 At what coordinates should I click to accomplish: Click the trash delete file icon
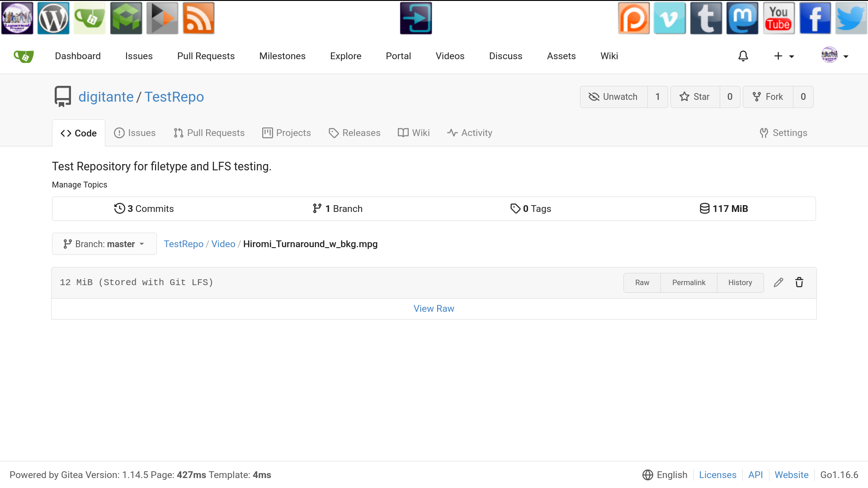799,282
